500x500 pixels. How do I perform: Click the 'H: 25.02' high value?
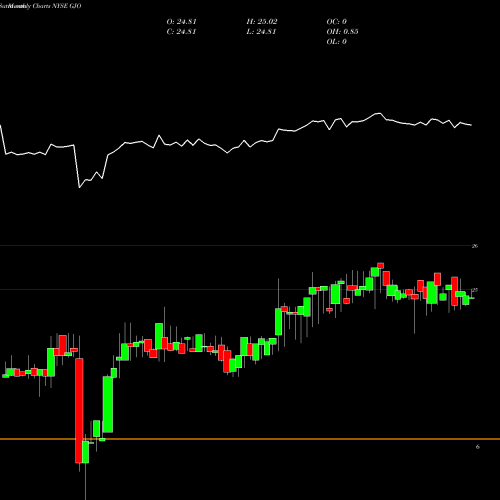(262, 22)
